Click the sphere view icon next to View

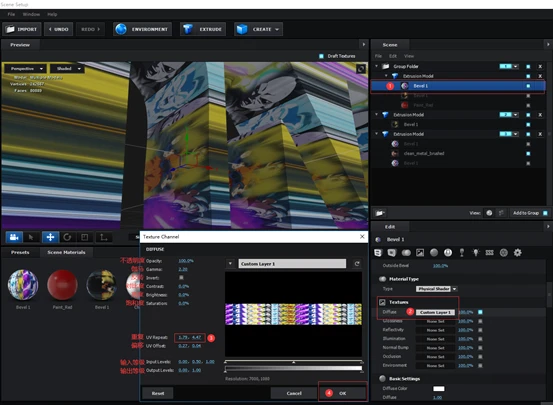coord(489,213)
